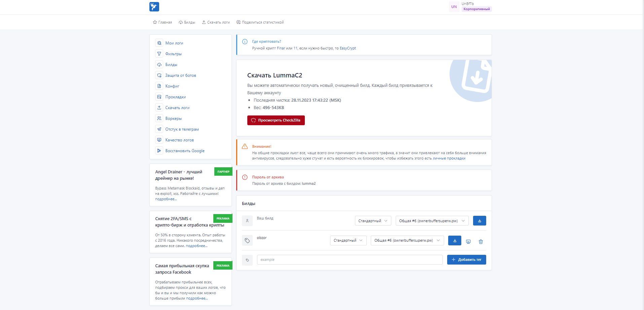Click the Внимание! warning title
The height and width of the screenshot is (310, 644).
[261, 147]
